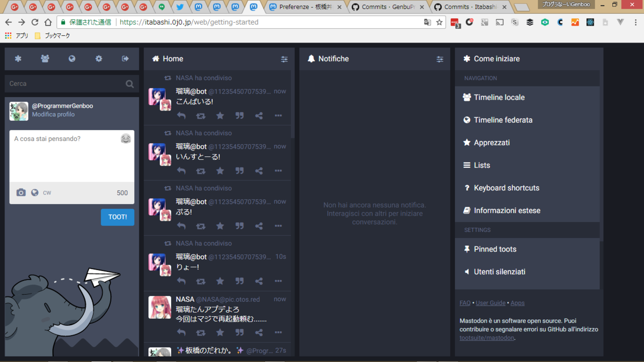This screenshot has width=644, height=362.
Task: Switch to Commits GenbuProject browser tab
Action: click(x=387, y=7)
